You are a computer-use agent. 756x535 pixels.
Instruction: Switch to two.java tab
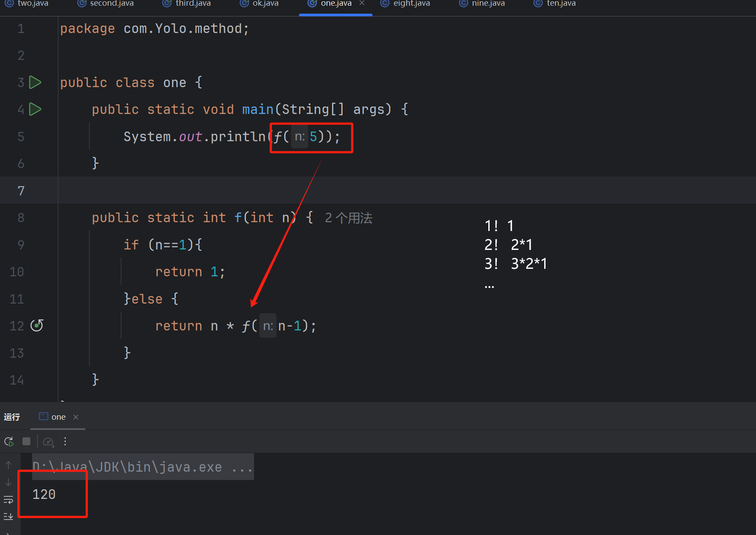point(27,4)
